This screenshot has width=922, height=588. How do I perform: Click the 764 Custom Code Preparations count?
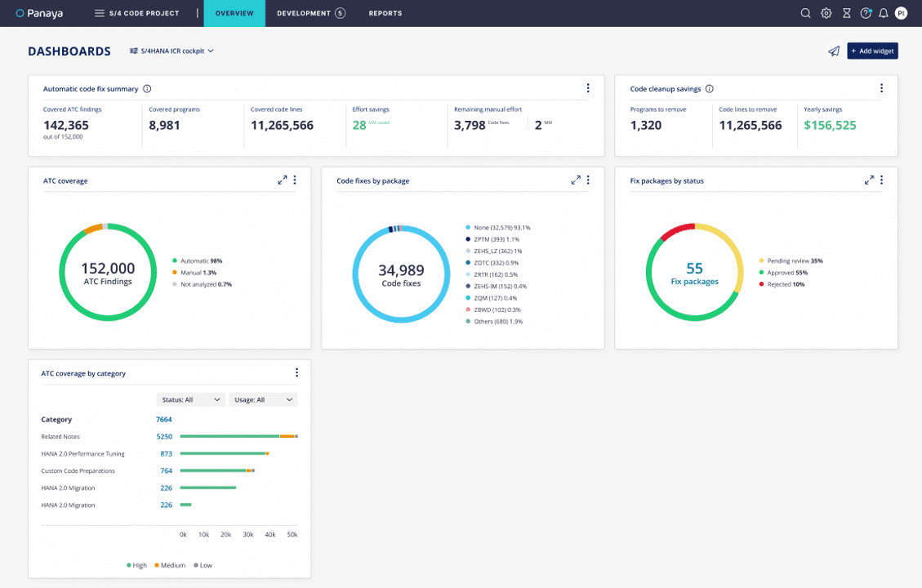(x=167, y=470)
